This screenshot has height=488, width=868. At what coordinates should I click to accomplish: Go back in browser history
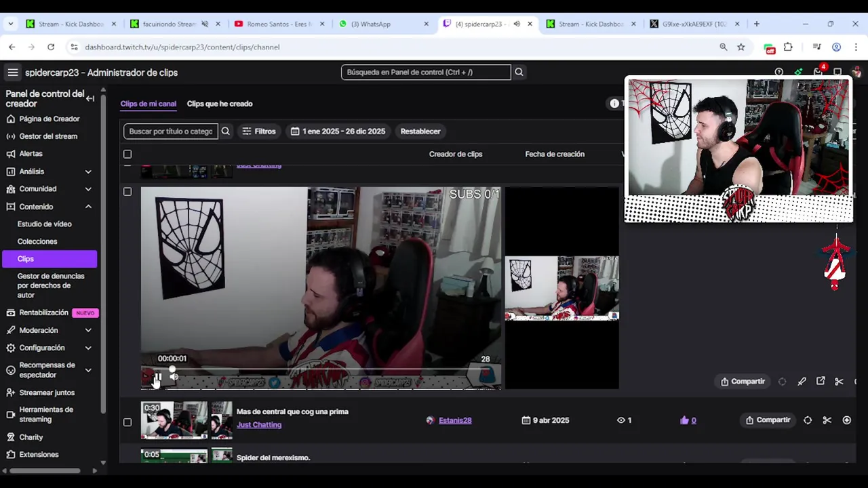tap(12, 47)
